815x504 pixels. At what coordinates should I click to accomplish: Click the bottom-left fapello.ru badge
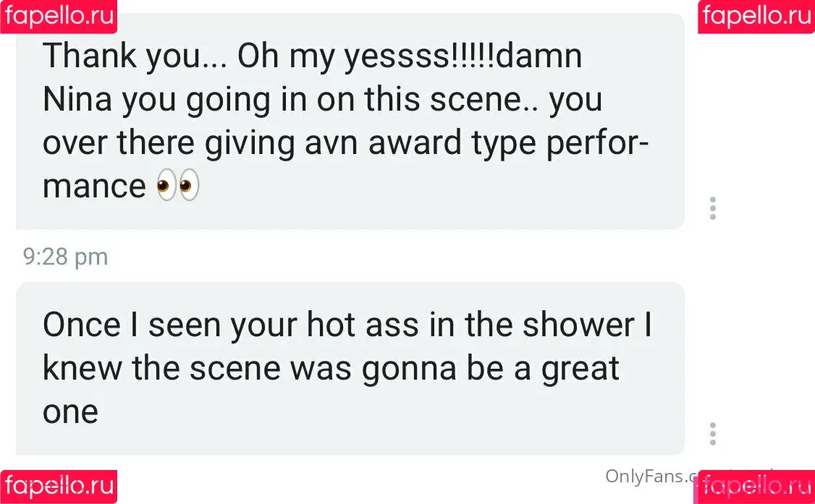coord(59,487)
